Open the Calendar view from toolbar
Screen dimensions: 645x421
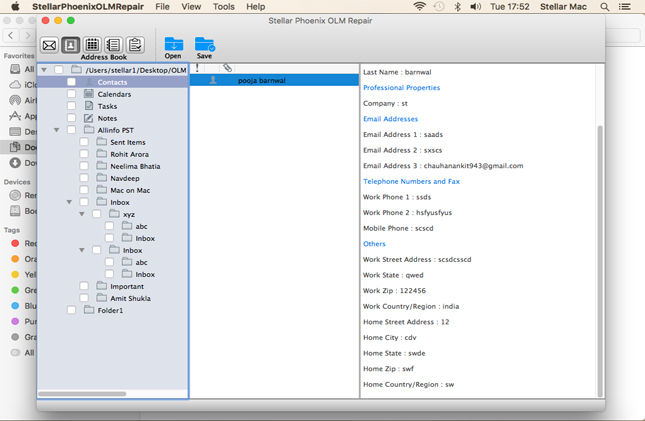[92, 45]
